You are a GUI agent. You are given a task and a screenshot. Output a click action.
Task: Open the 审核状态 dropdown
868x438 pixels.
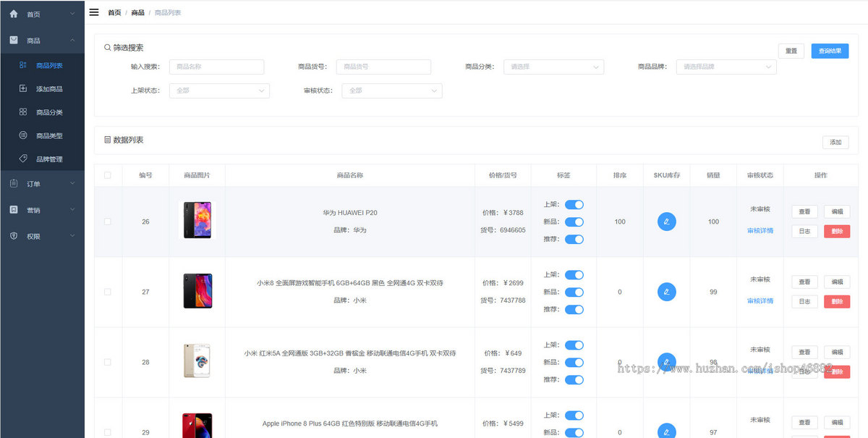(x=392, y=90)
